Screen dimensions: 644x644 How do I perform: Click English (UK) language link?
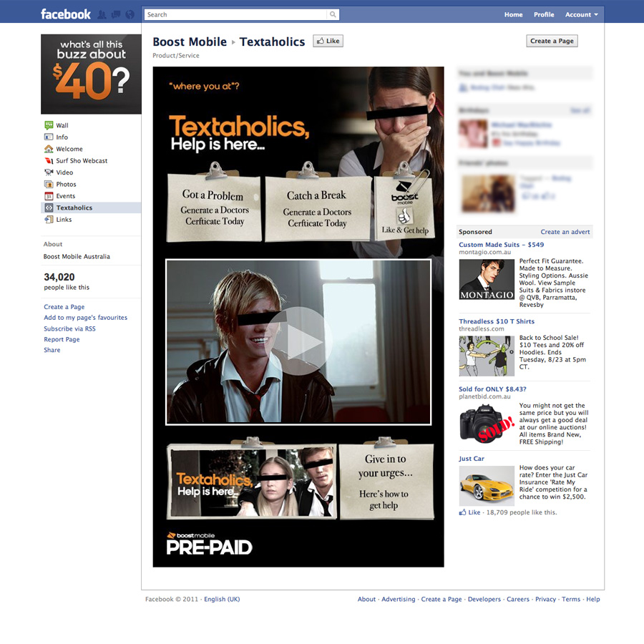click(x=222, y=599)
